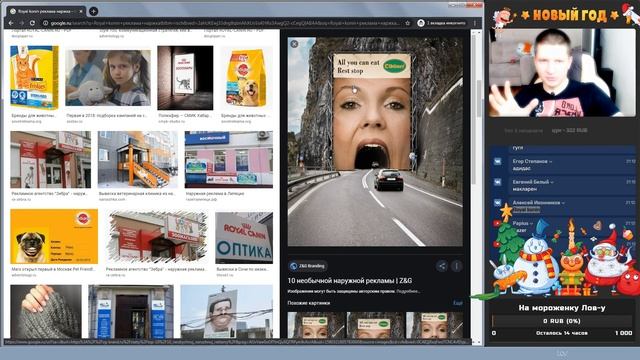Go back using the browser back arrow
Viewport: 640px width, 360px height.
point(11,23)
